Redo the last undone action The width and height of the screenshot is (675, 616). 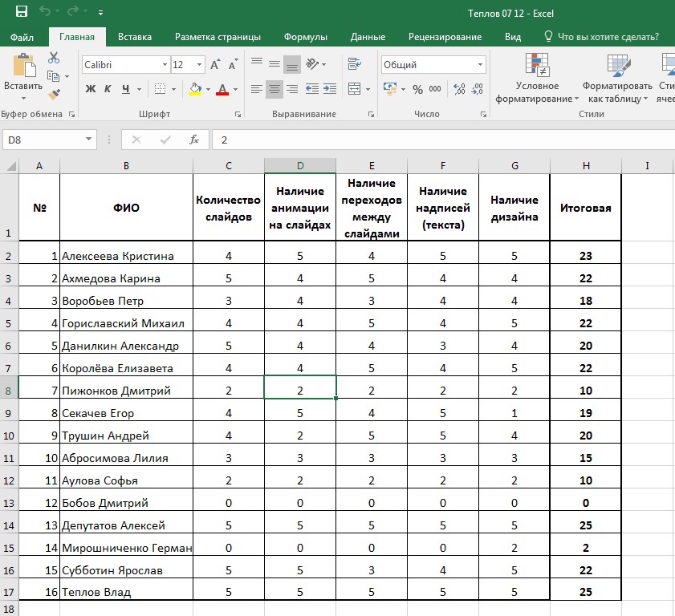(x=74, y=11)
